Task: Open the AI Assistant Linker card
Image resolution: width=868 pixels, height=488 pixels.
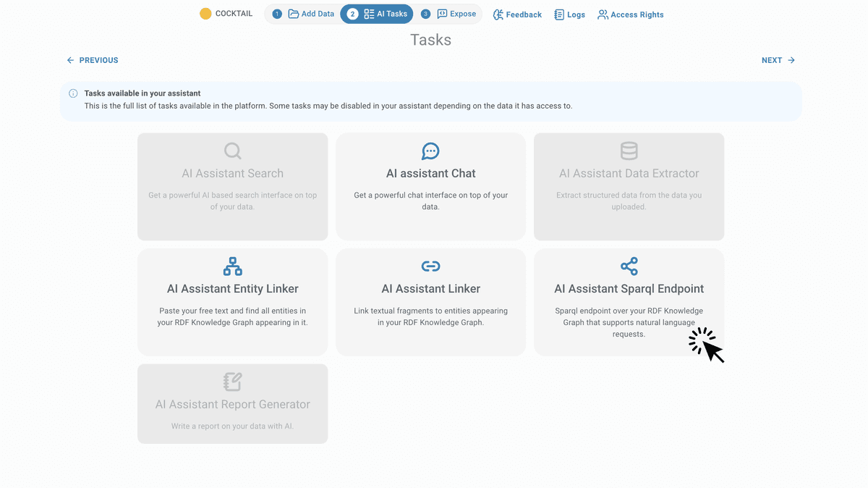Action: click(431, 302)
